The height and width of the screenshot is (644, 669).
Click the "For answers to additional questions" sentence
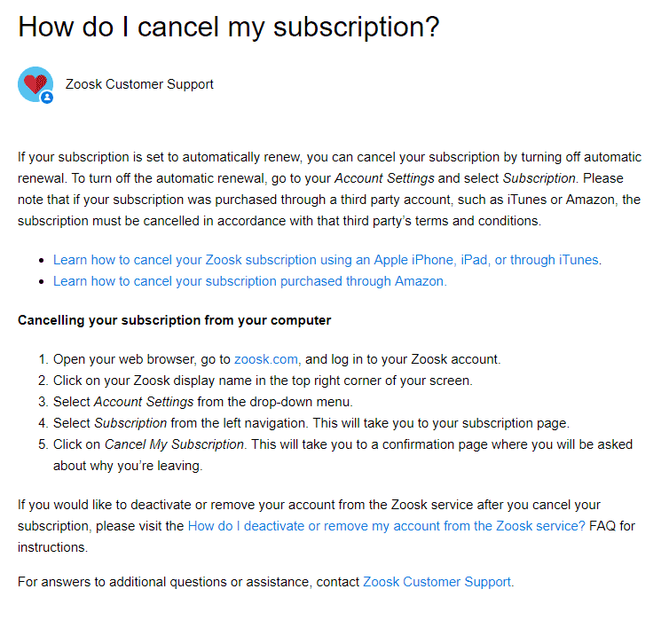pyautogui.click(x=189, y=582)
